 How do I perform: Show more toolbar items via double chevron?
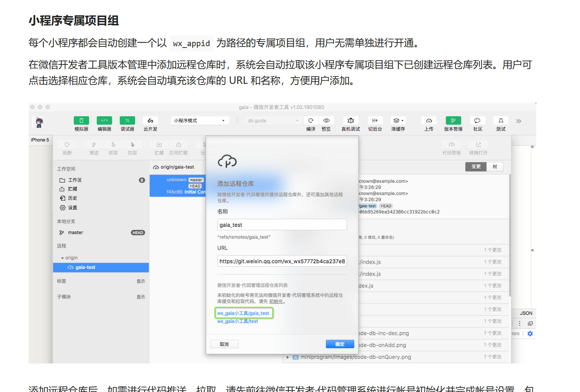(519, 121)
